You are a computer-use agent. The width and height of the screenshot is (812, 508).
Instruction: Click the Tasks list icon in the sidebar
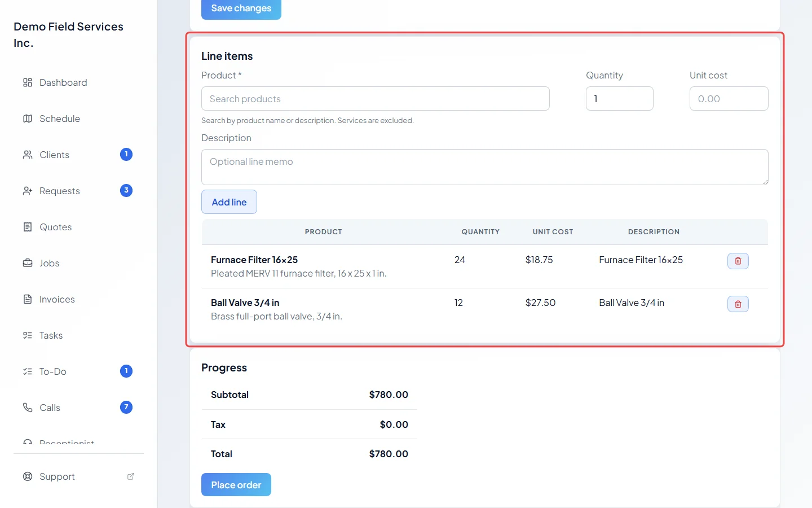tap(28, 335)
